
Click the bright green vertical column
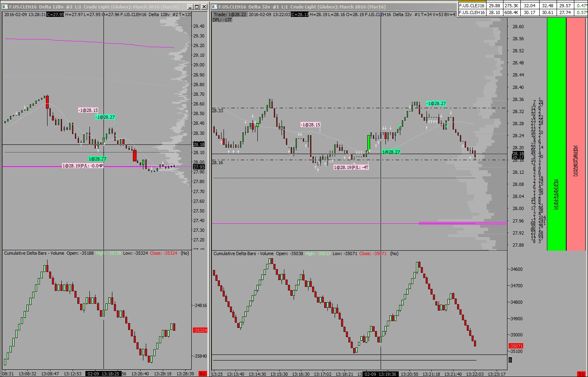[x=557, y=134]
